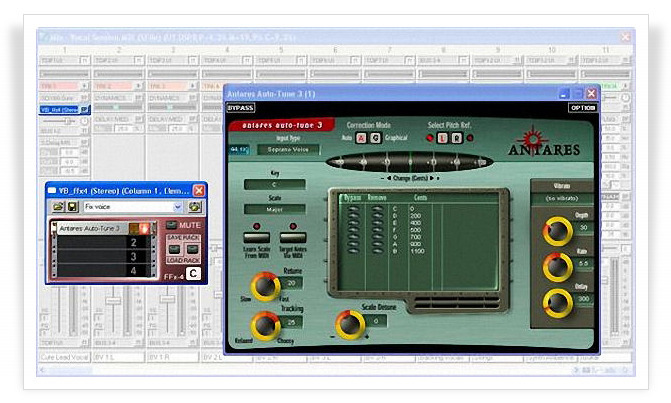Select Auto correction mode A button
This screenshot has height=403, width=671.
coord(362,138)
